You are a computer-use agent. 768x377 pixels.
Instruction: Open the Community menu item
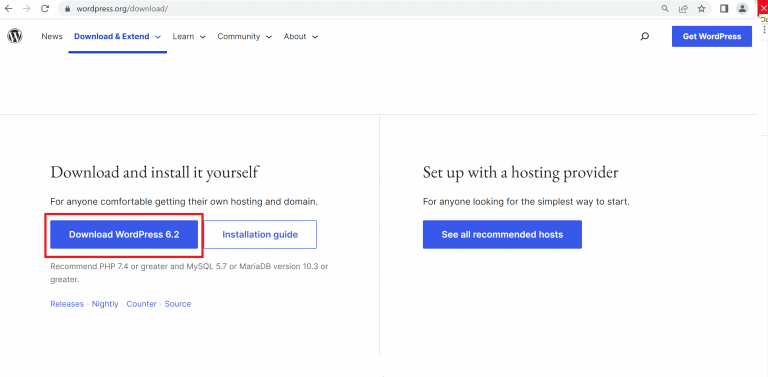pyautogui.click(x=239, y=36)
